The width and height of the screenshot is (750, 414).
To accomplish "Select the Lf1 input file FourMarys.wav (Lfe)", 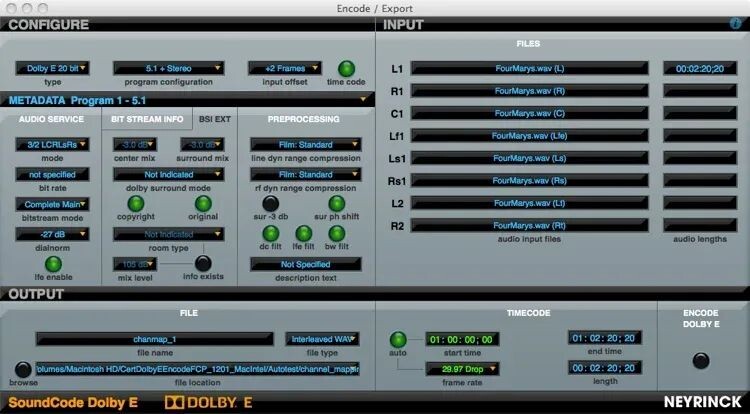I will 529,136.
